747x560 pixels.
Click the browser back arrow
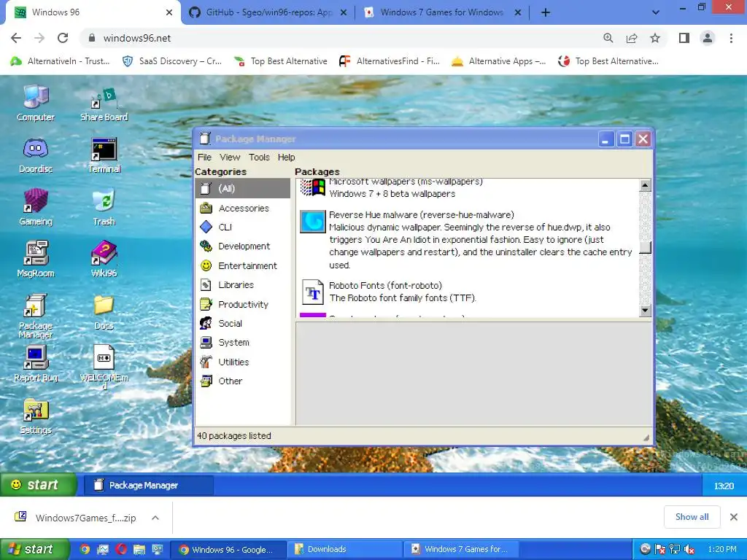point(16,38)
